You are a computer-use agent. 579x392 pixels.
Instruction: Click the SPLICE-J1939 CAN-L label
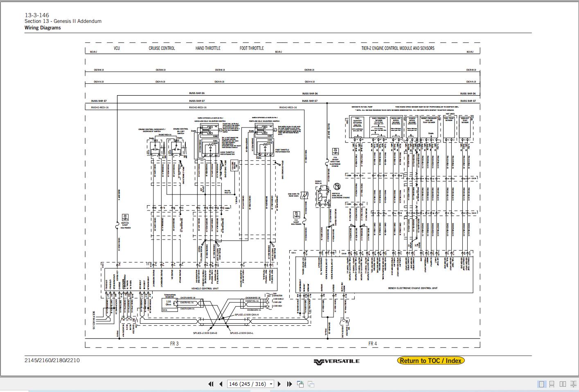(241, 333)
